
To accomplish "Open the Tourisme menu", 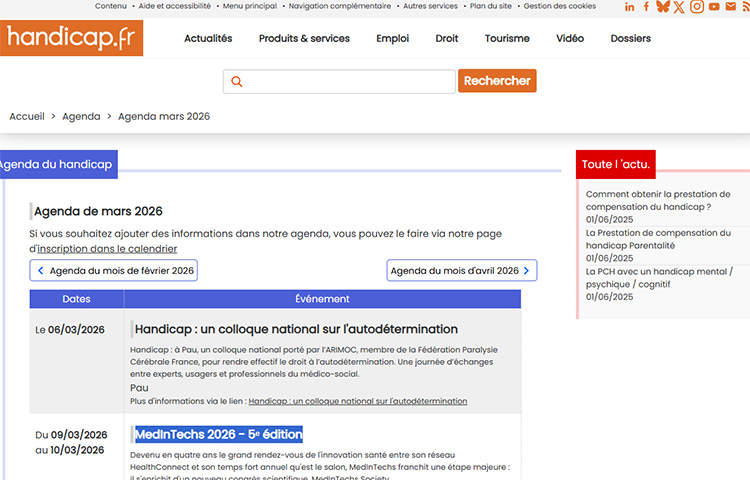I will (507, 39).
